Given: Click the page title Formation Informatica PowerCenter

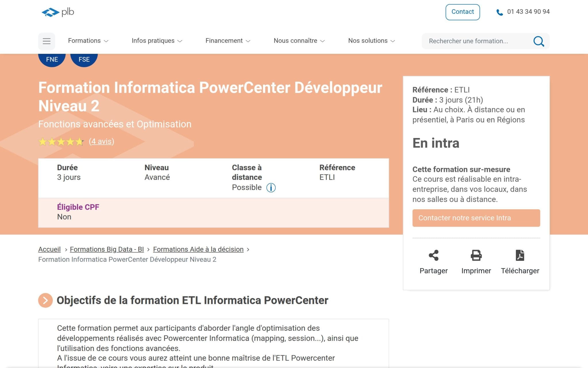Looking at the screenshot, I should (x=210, y=97).
